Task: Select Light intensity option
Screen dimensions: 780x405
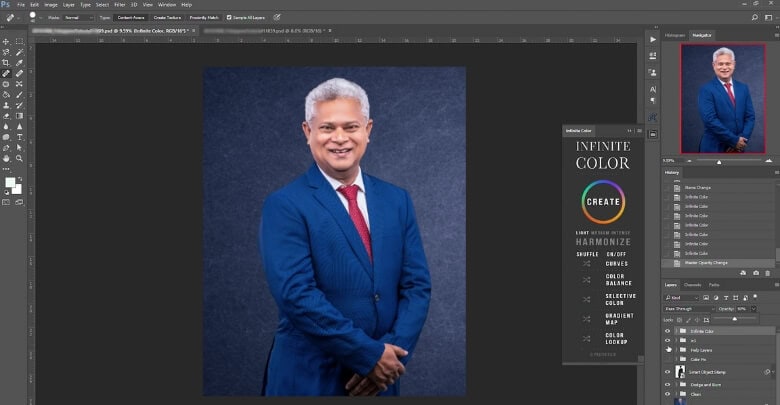Action: pos(582,233)
